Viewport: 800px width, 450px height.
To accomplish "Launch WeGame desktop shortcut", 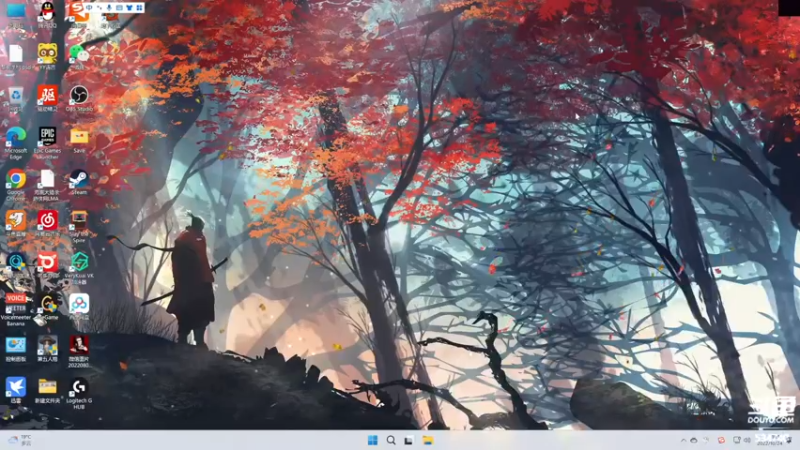I will (48, 305).
